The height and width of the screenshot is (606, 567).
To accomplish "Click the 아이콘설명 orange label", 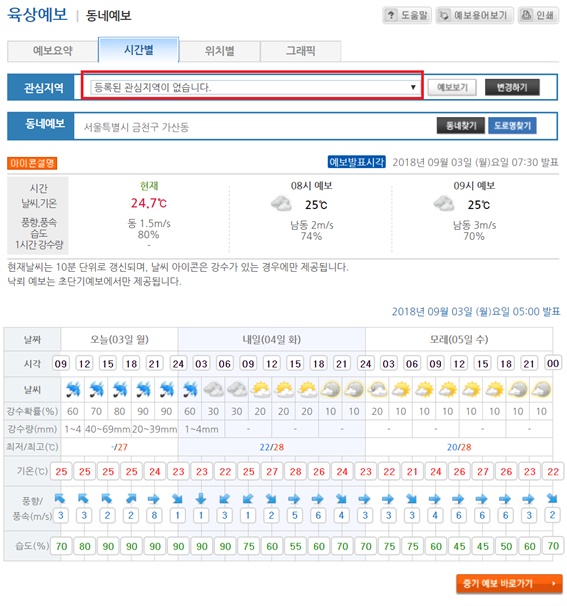I will click(x=32, y=163).
